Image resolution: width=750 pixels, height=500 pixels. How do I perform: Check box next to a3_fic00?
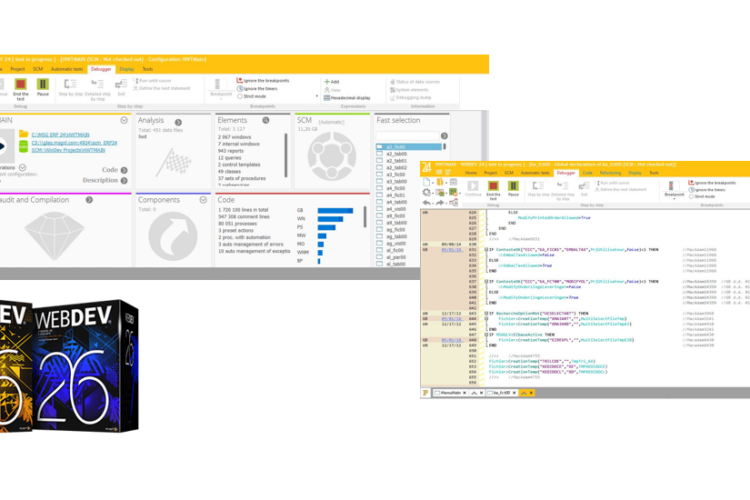[x=379, y=175]
